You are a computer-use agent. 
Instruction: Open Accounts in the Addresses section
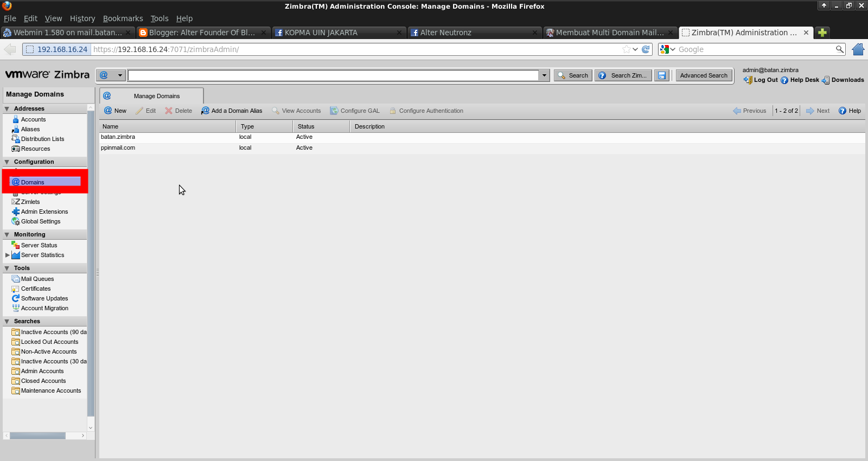[x=33, y=119]
